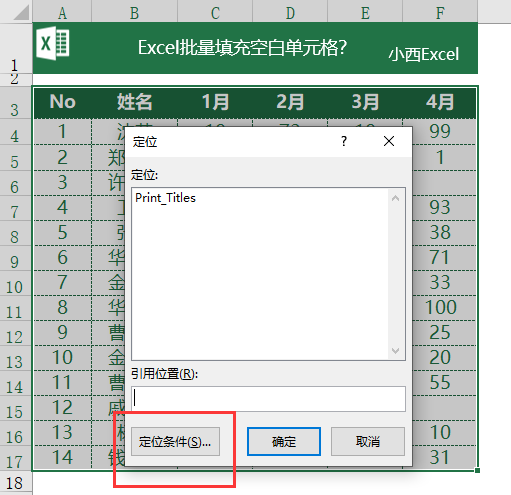511x495 pixels.
Task: Select column C header
Action: coord(215,12)
